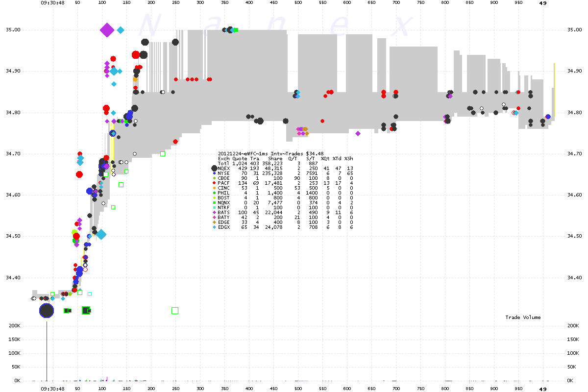Viewport: 588px width, 392px height.
Task: Click the huge black circle trade above the volume spike
Action: (x=47, y=311)
